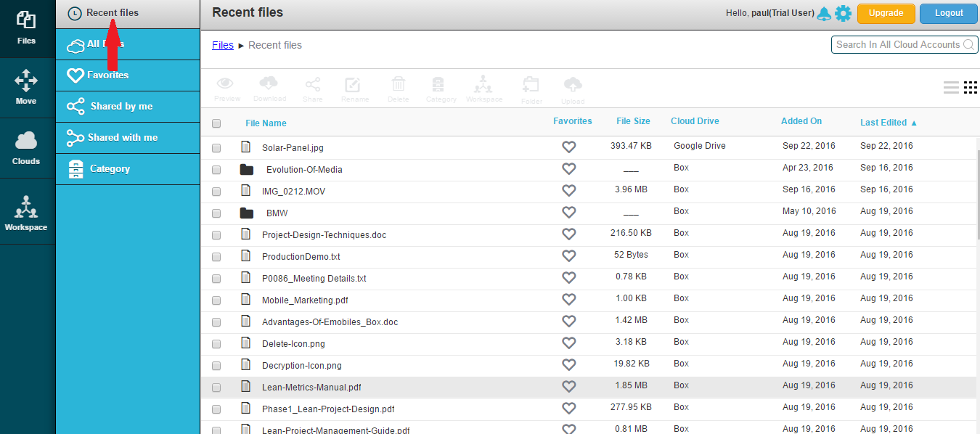980x434 pixels.
Task: Click the Upload toolbar icon
Action: (x=573, y=89)
